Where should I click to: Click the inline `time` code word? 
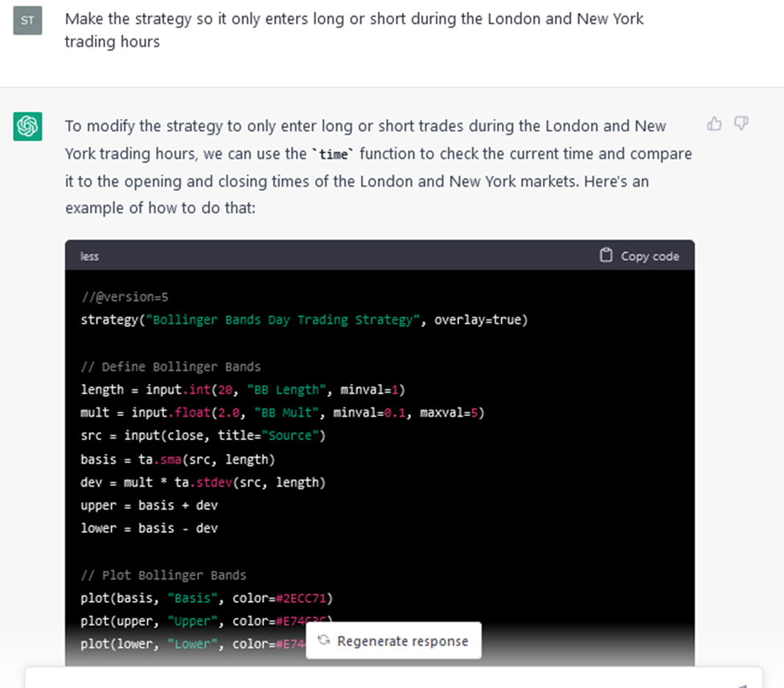point(333,154)
